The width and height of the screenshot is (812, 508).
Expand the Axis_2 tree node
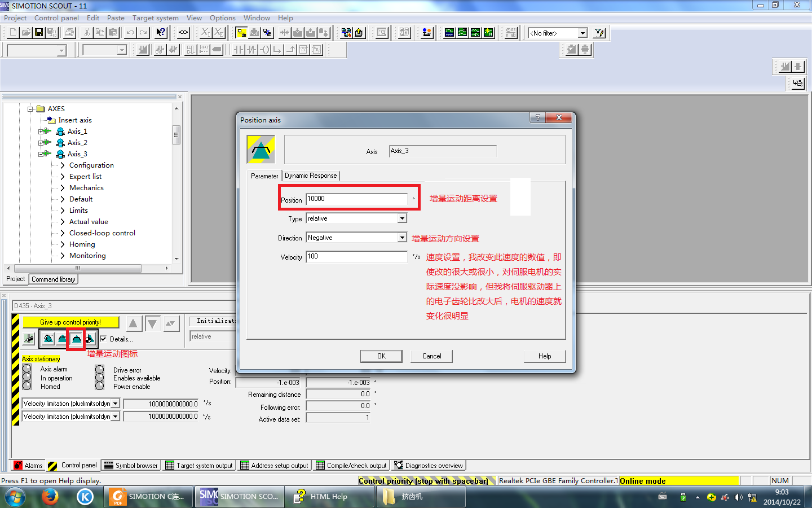(41, 143)
